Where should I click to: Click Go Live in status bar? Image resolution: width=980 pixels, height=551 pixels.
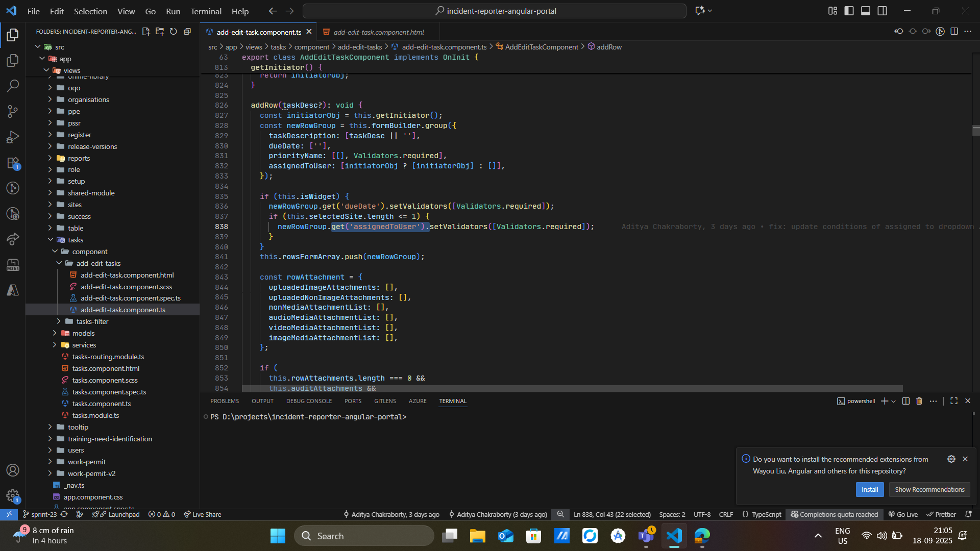coord(903,514)
